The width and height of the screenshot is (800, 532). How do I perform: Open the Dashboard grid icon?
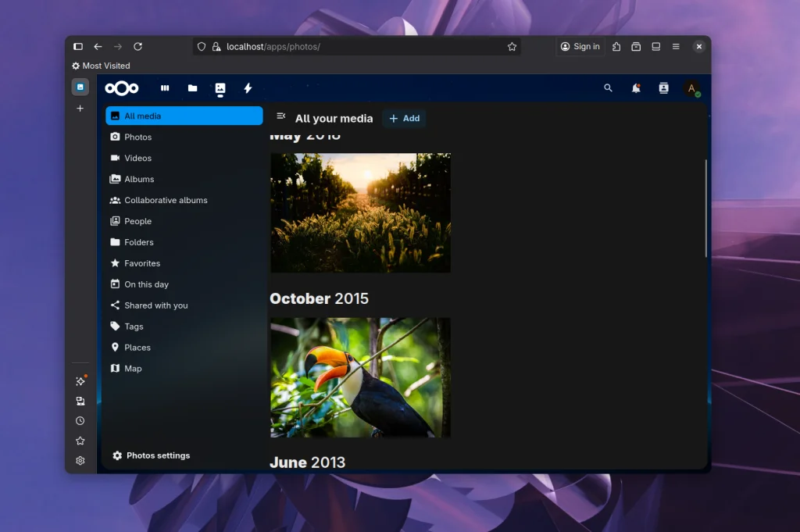coord(165,87)
